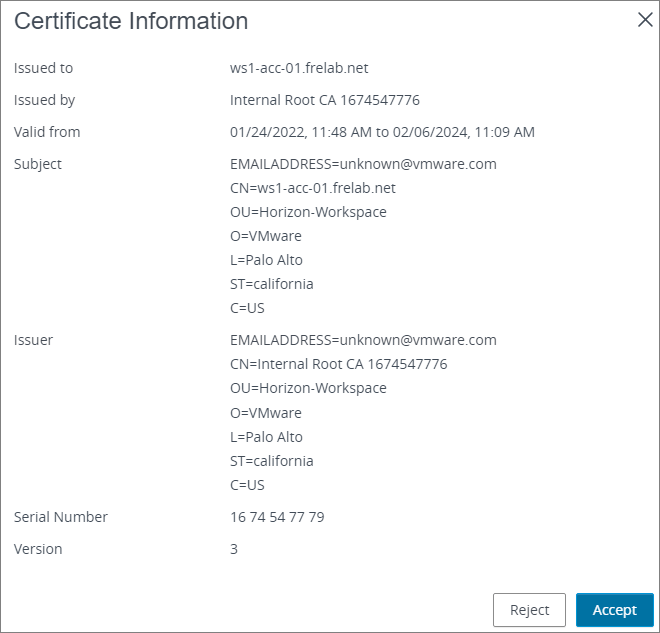Viewport: 660px width, 633px height.
Task: Click the Subject EMAILADDRESS line
Action: tap(363, 164)
